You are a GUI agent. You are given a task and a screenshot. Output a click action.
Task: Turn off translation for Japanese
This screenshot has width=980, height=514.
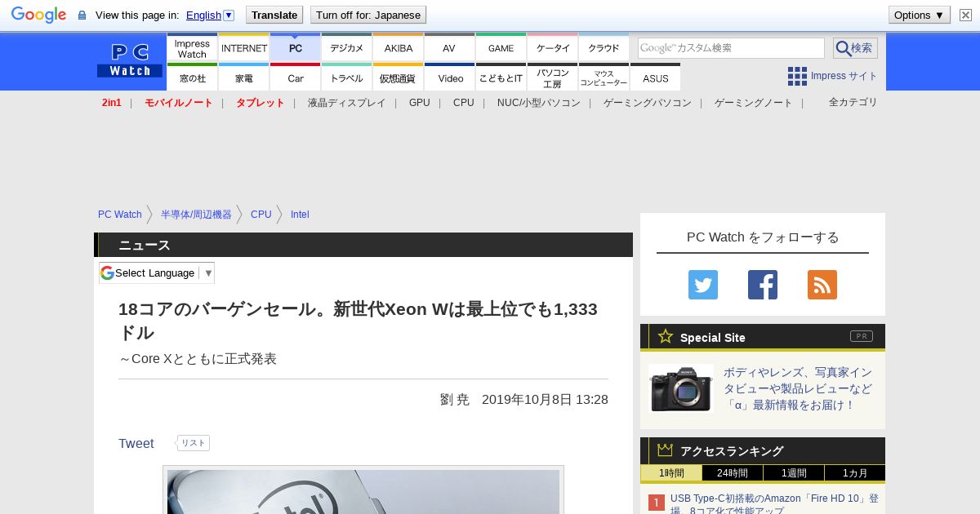coord(368,15)
